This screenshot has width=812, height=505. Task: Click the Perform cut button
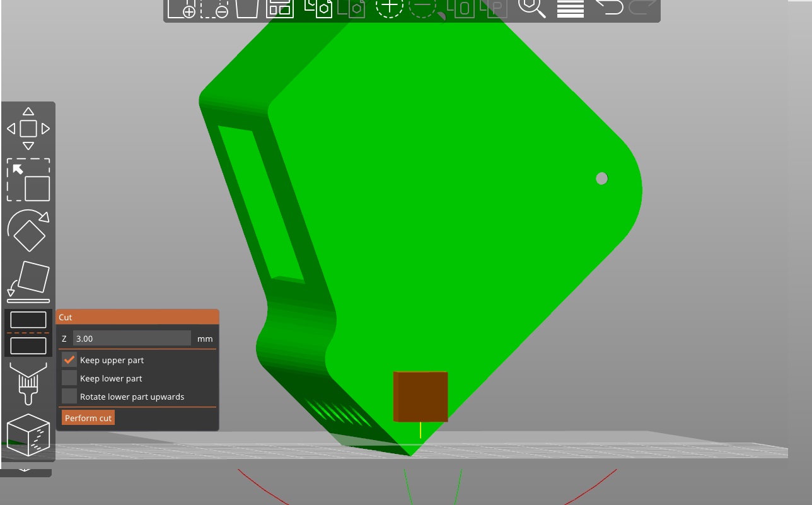88,418
